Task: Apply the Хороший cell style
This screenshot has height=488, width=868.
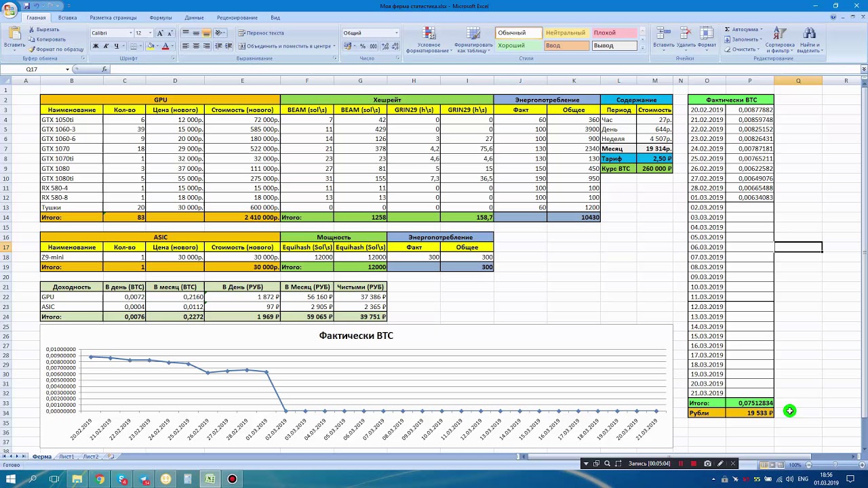Action: click(518, 45)
